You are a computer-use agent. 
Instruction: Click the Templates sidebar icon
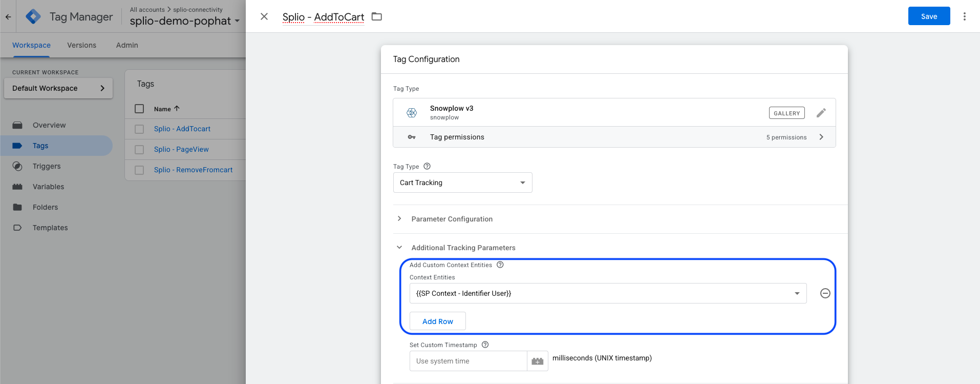pyautogui.click(x=17, y=228)
